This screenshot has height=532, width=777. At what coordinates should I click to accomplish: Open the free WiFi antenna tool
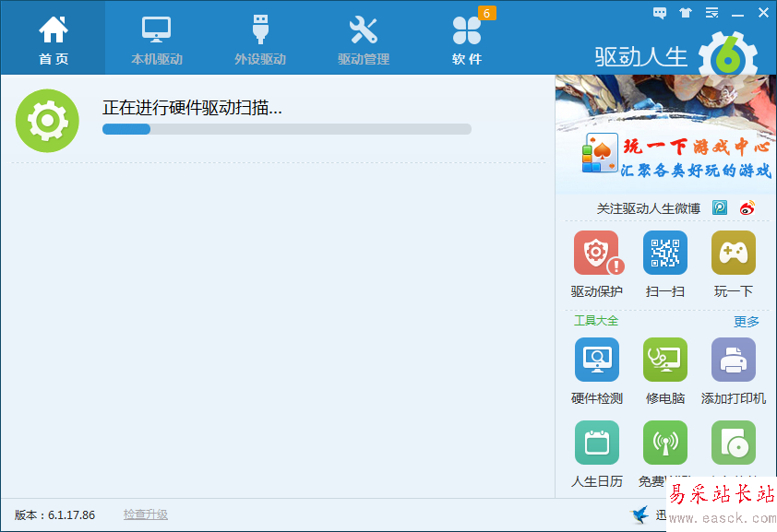(665, 443)
